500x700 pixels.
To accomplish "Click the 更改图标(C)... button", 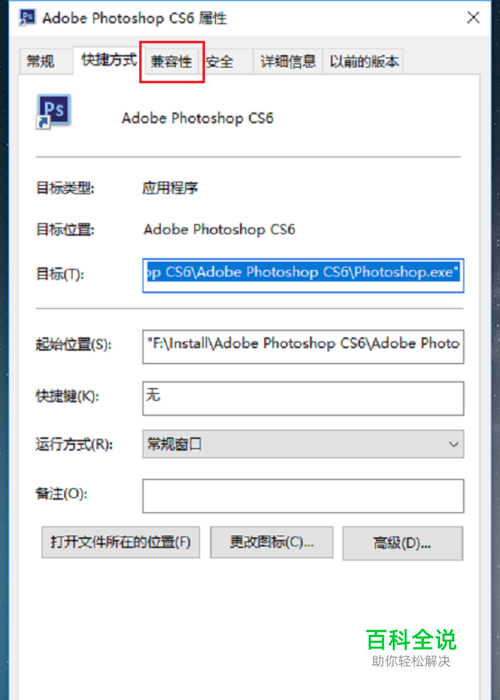I will 271,542.
